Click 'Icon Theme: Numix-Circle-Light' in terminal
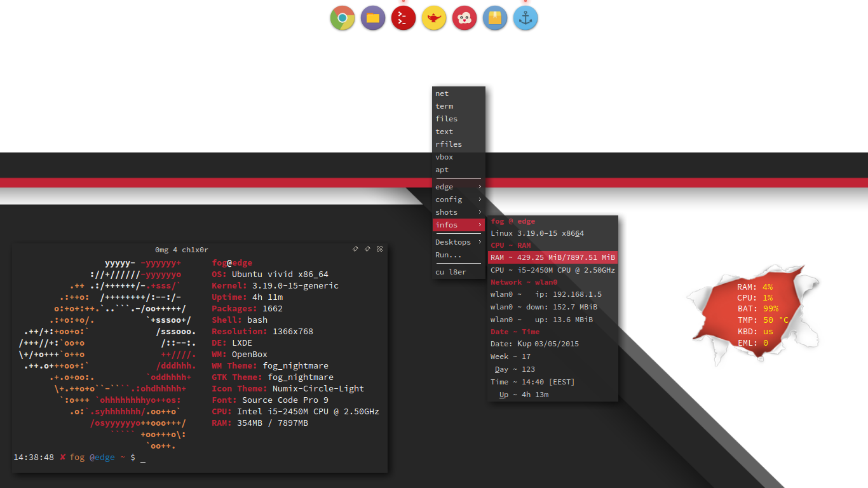 pos(288,389)
